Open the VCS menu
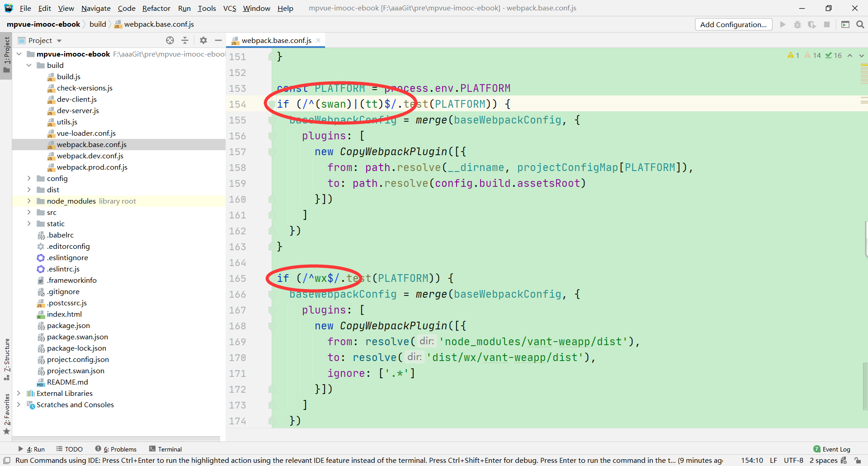868x466 pixels. pyautogui.click(x=230, y=8)
